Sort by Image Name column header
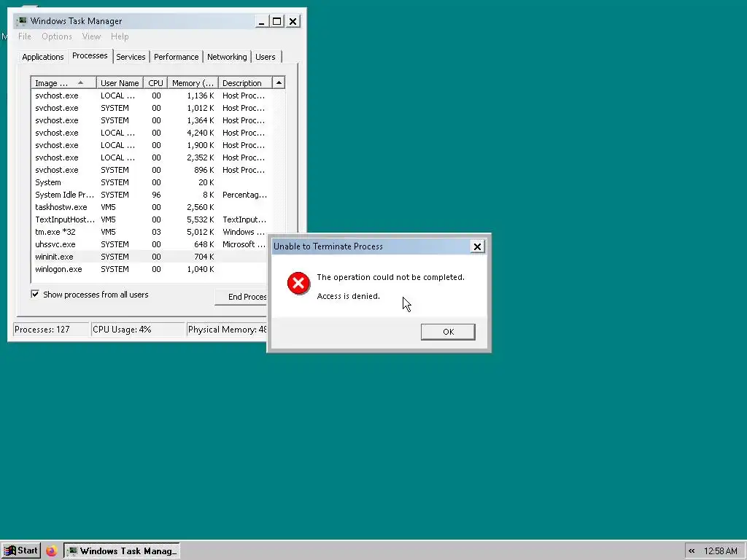This screenshot has width=747, height=560. click(x=64, y=83)
